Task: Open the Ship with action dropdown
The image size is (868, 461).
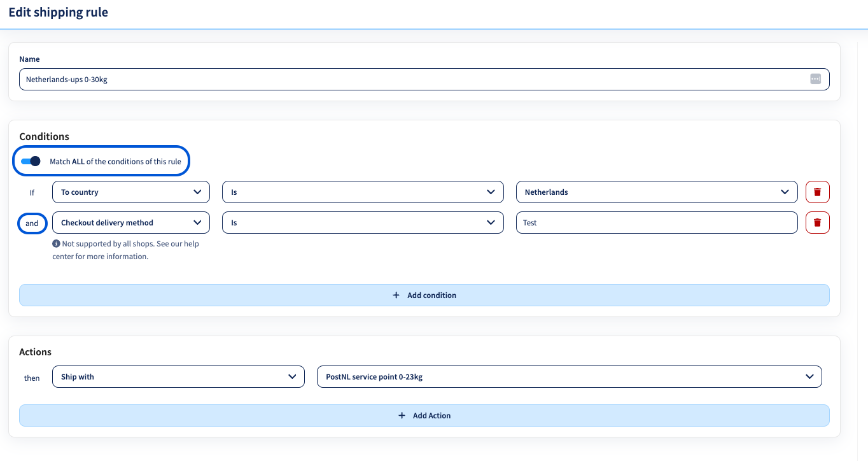Action: tap(178, 376)
